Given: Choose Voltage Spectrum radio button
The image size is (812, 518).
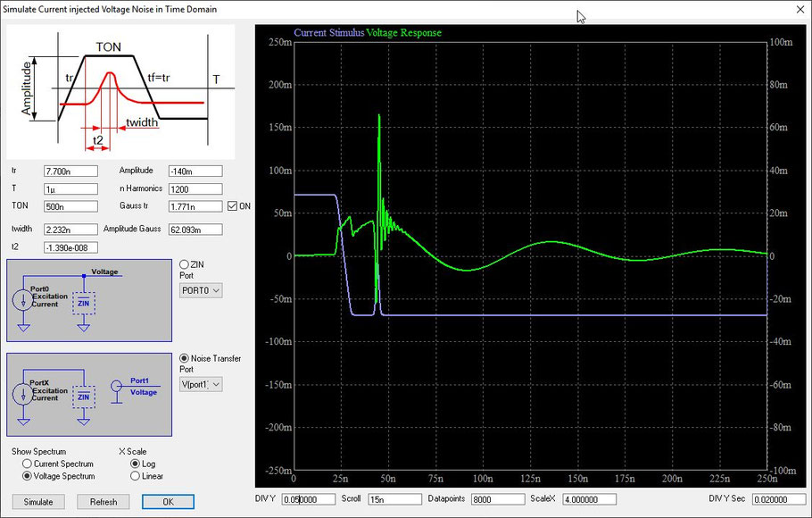Looking at the screenshot, I should pos(28,476).
